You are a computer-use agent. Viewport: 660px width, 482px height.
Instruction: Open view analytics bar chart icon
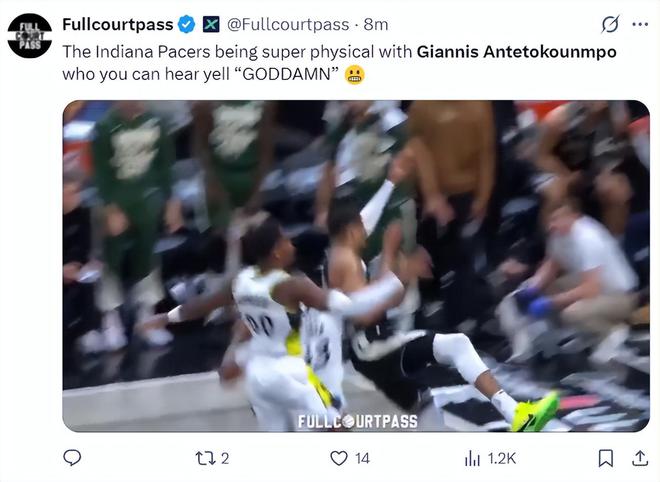click(x=472, y=458)
